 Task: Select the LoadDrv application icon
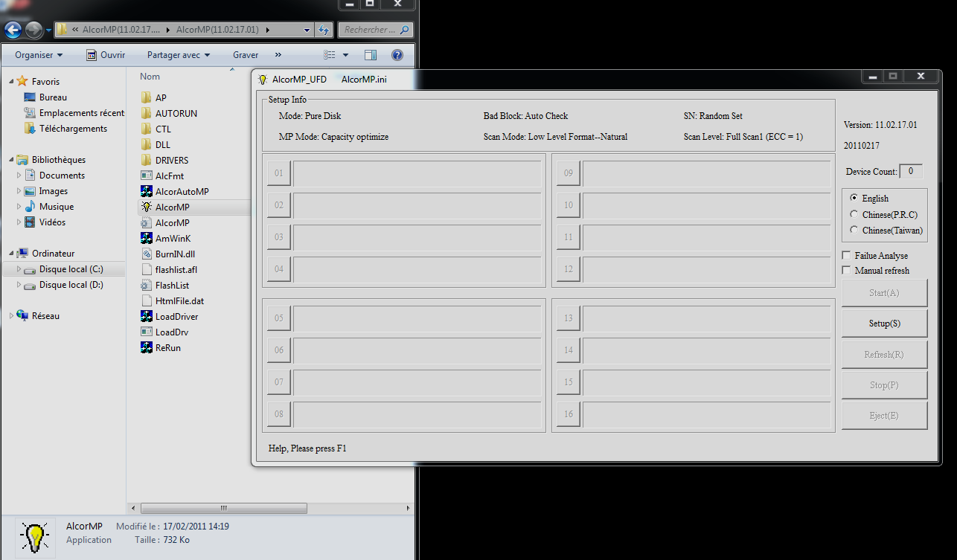[x=146, y=332]
